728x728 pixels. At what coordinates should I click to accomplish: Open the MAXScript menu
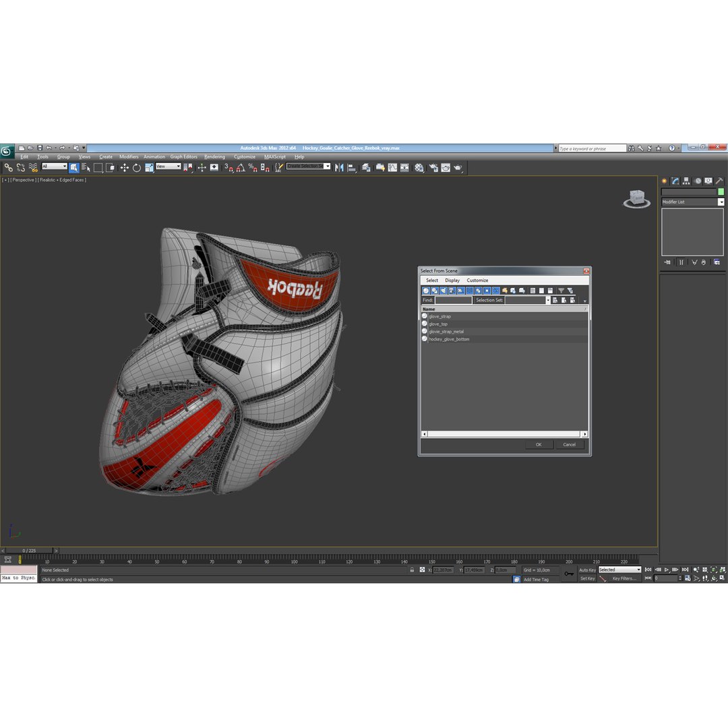coord(275,157)
